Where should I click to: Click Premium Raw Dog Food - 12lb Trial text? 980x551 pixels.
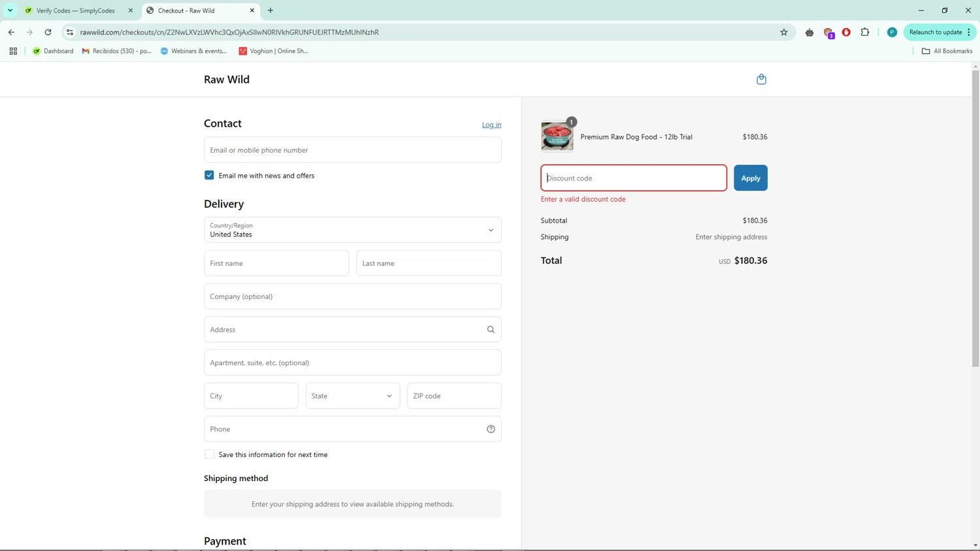(x=636, y=137)
